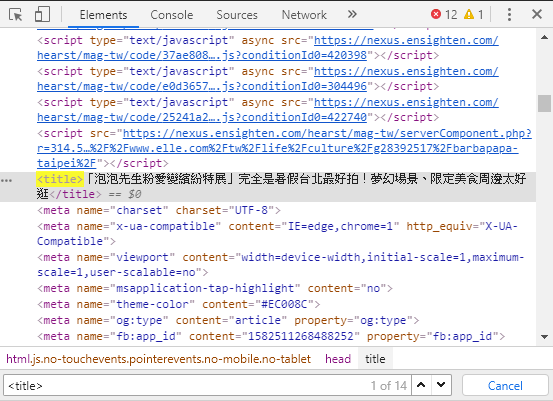Click the vertical scrollbar thumb
This screenshot has height=401, width=553.
[x=545, y=103]
